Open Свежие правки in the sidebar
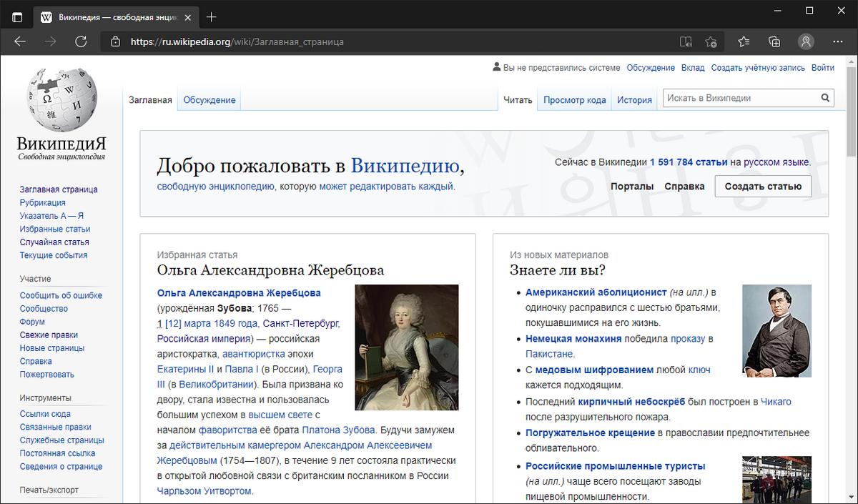The height and width of the screenshot is (504, 858). click(x=49, y=335)
